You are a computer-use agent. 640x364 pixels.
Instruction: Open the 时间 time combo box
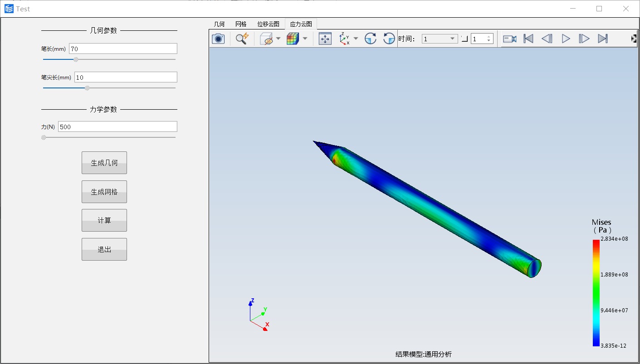coord(440,39)
